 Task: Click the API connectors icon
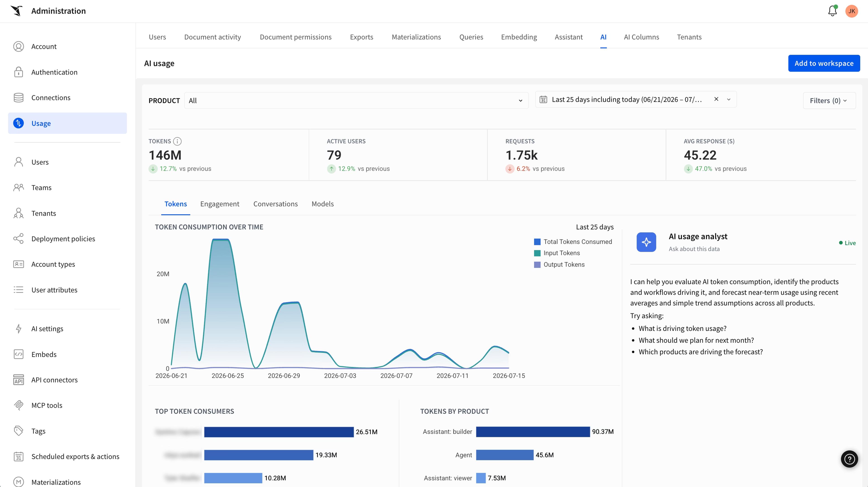[x=19, y=380]
